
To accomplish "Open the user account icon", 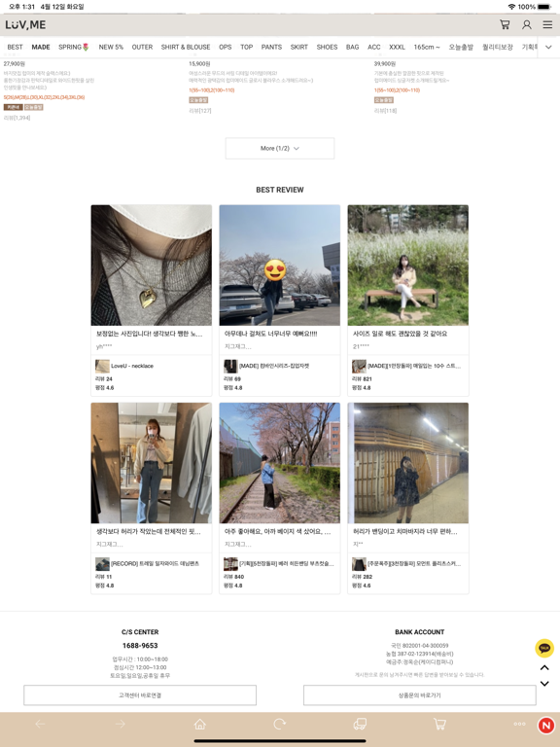I will point(527,24).
